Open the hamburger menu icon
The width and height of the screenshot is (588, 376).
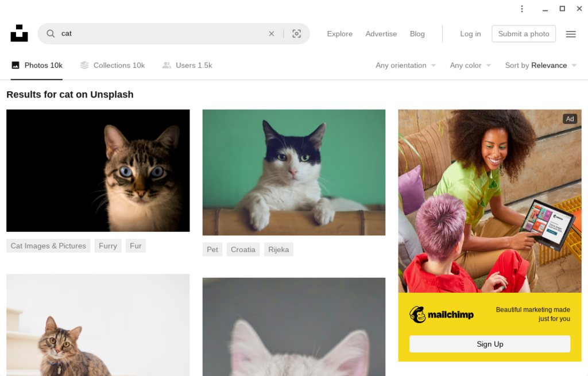(x=571, y=34)
